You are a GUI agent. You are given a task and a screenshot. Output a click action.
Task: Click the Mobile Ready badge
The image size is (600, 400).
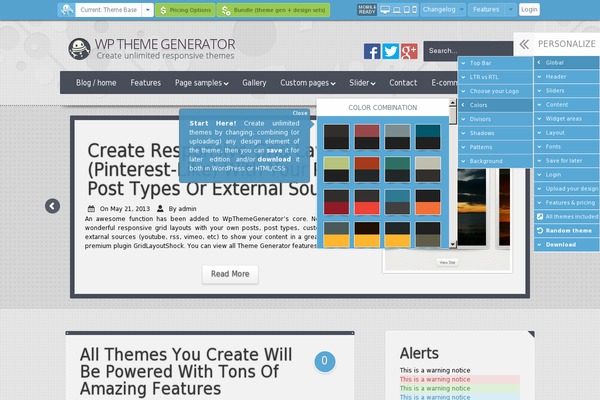coord(367,10)
